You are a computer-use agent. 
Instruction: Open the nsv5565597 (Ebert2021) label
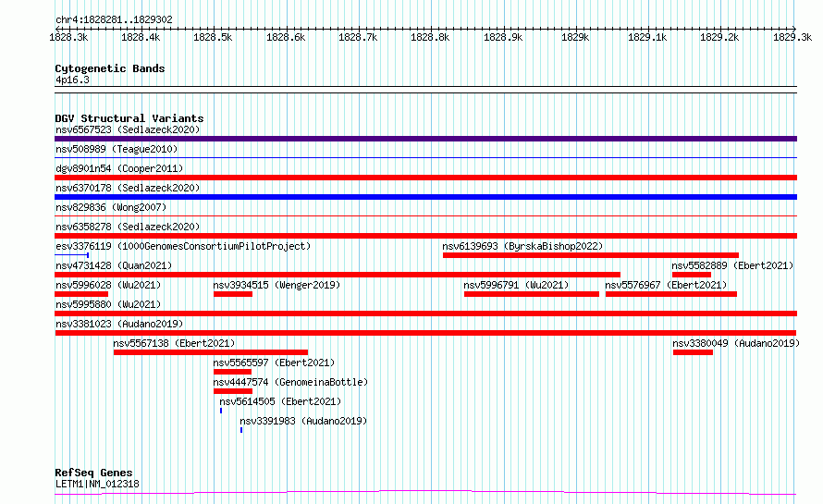(x=274, y=363)
